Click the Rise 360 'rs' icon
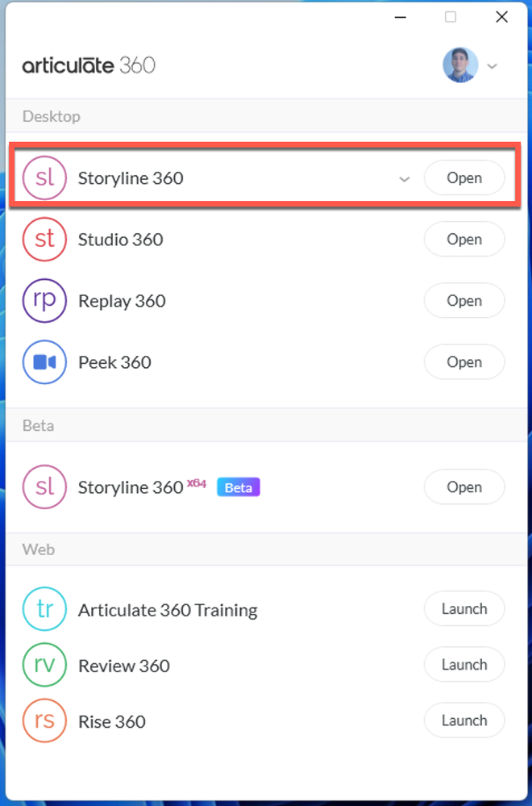Image resolution: width=532 pixels, height=806 pixels. click(44, 720)
